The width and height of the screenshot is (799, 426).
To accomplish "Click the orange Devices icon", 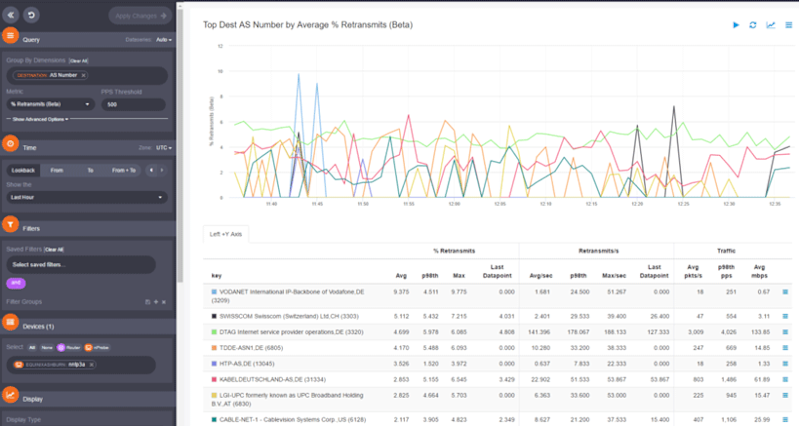I will [x=10, y=323].
